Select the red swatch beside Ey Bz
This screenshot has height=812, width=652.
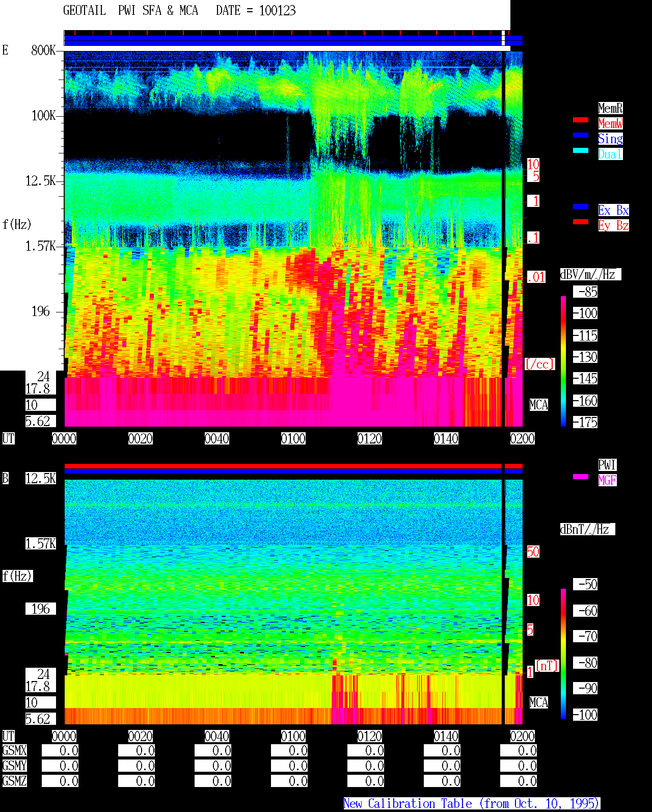581,222
